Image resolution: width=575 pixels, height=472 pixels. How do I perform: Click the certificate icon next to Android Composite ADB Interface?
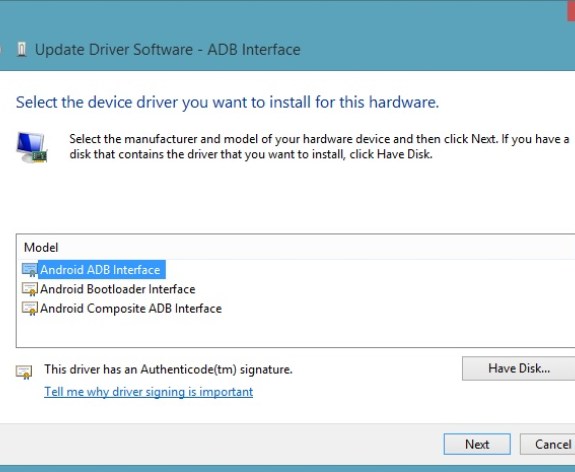point(30,309)
